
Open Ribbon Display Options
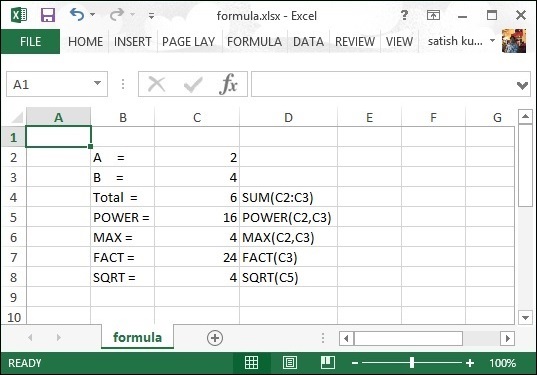(x=433, y=15)
